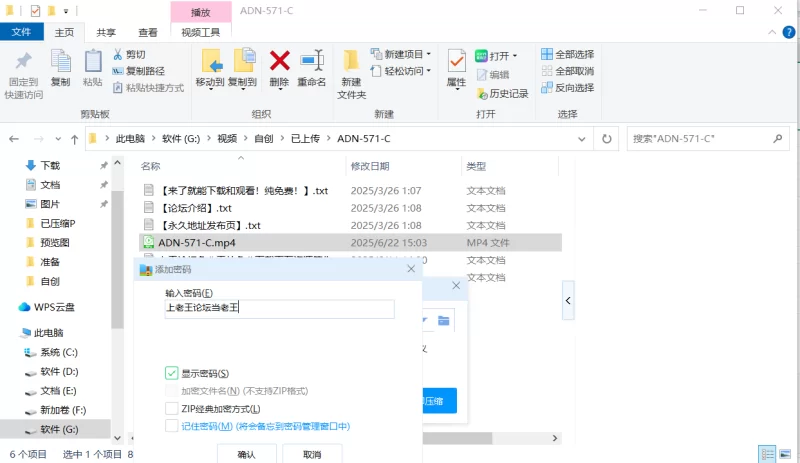Click the Back navigation arrow
Image resolution: width=800 pixels, height=463 pixels.
pyautogui.click(x=14, y=139)
